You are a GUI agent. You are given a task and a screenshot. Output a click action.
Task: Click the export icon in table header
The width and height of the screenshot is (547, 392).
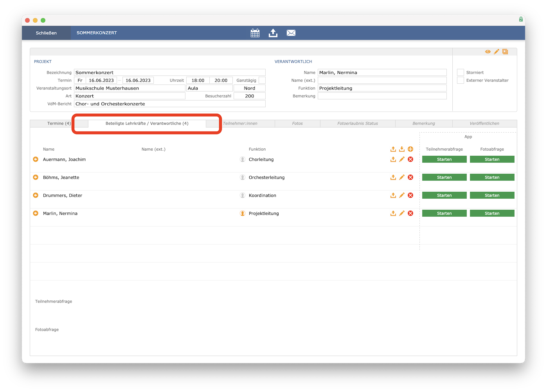[x=393, y=149]
